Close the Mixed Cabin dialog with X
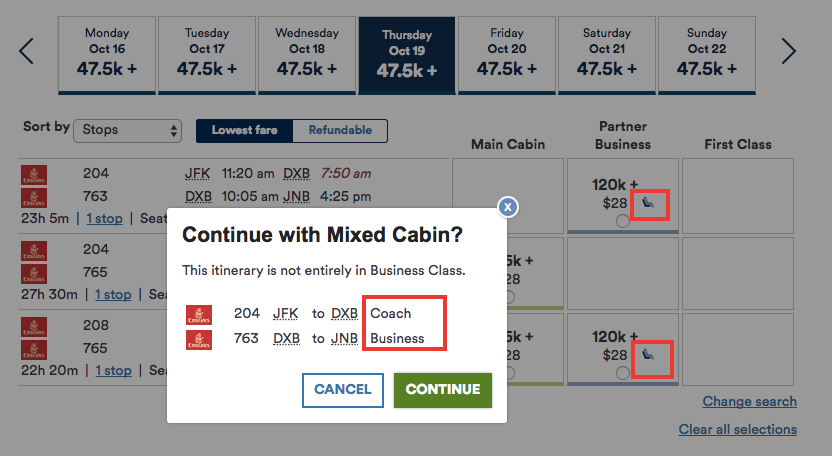The image size is (832, 456). 508,207
